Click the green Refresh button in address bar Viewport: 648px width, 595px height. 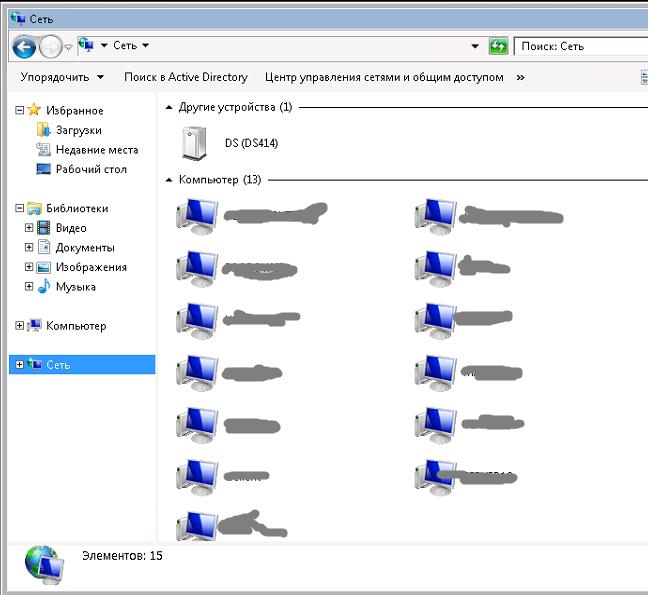[x=498, y=46]
